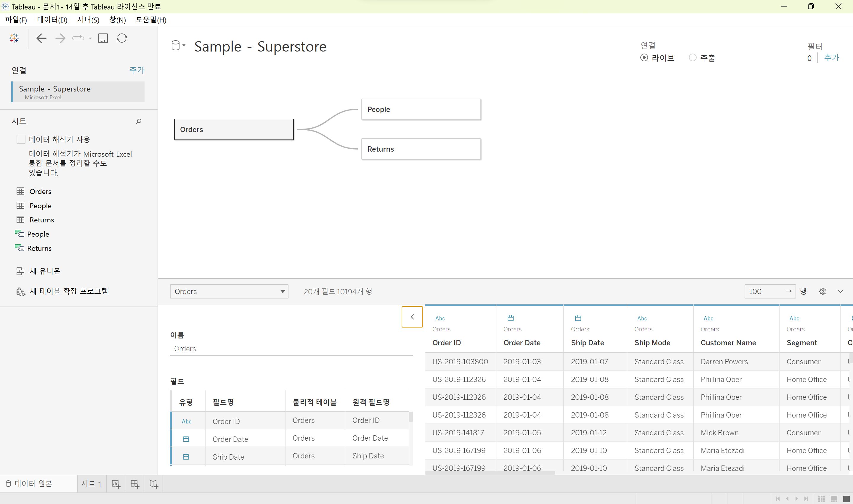Click last sheet navigation arrow in status bar
Screen dimensions: 853x504
(x=806, y=499)
